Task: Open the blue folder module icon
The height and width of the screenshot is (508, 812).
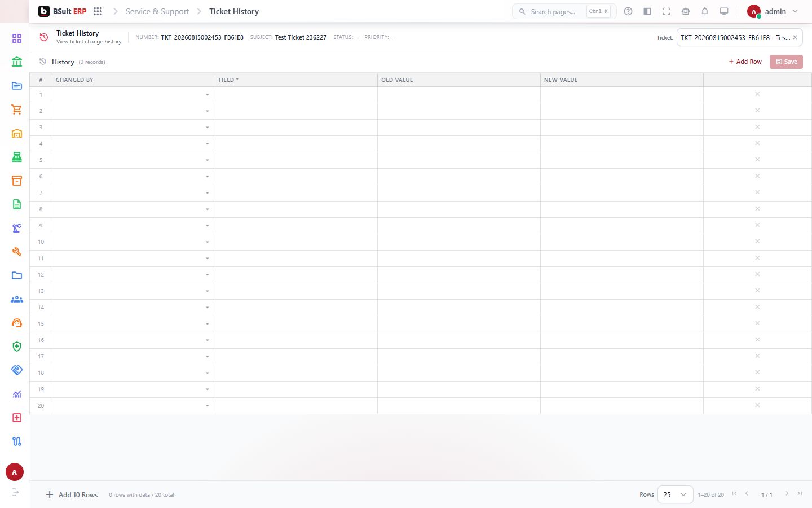Action: coord(17,275)
